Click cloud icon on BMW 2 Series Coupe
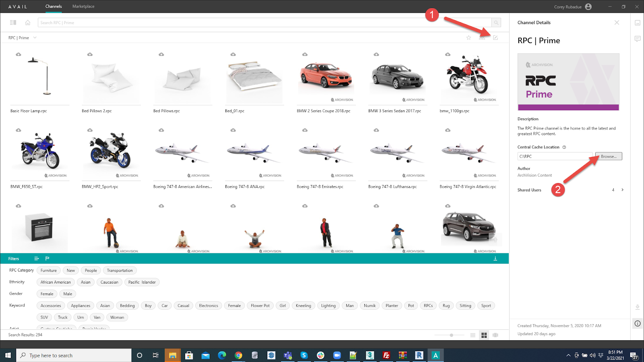644x362 pixels. click(305, 54)
